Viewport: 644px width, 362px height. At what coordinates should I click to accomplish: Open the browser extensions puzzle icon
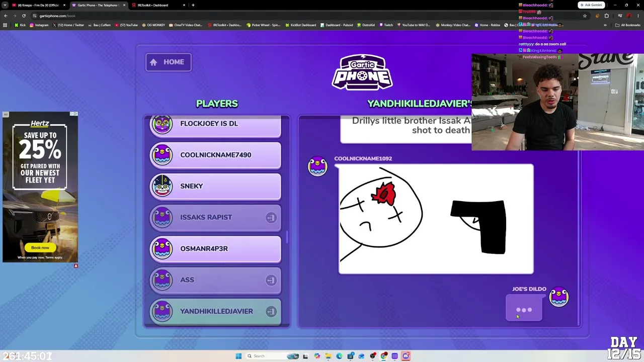(x=607, y=16)
